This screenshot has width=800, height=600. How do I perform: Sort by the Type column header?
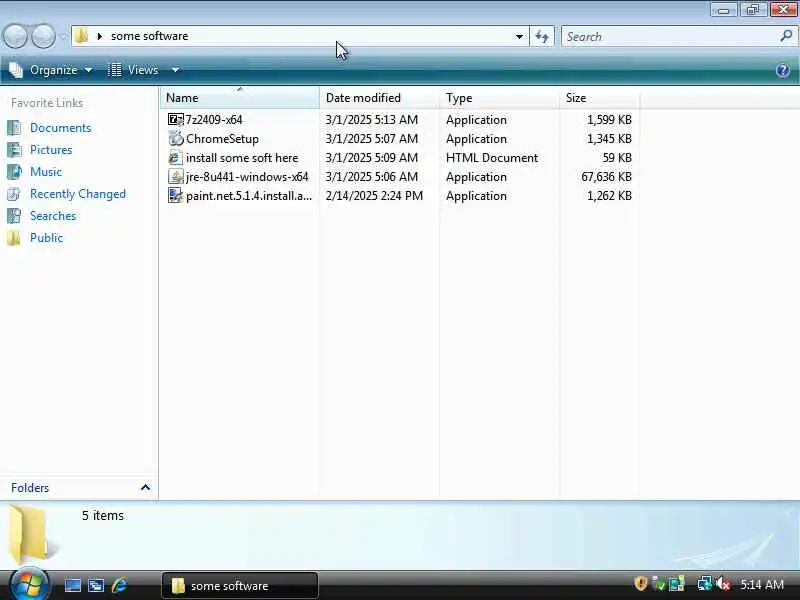click(498, 97)
